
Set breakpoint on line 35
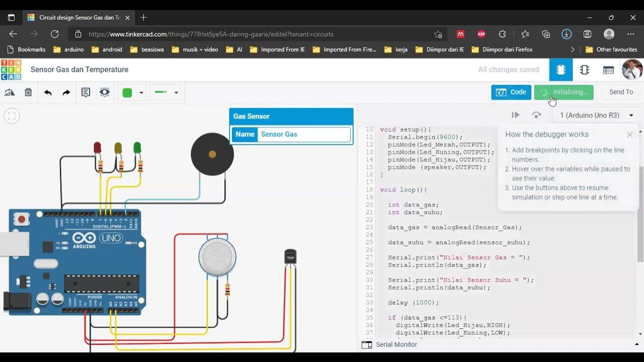coord(369,318)
